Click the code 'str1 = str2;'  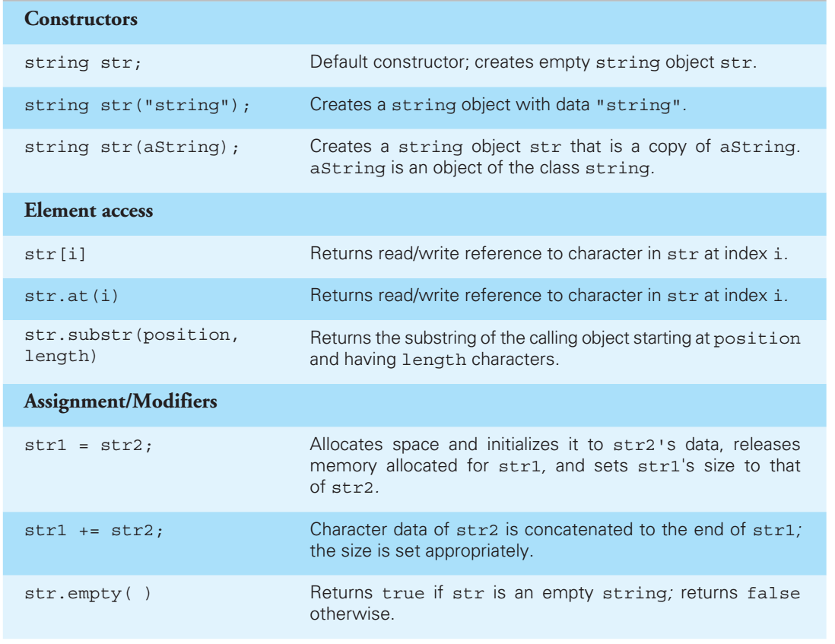[88, 445]
